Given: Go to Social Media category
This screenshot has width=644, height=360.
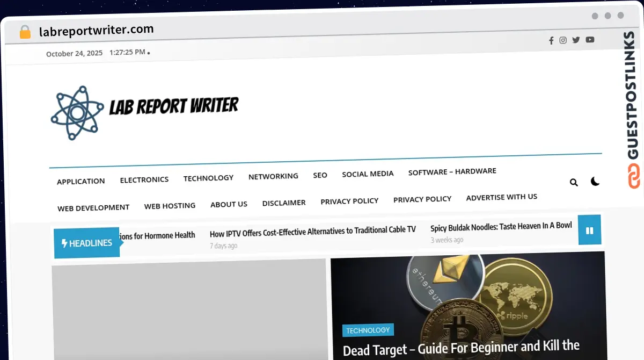Looking at the screenshot, I should click(x=368, y=174).
